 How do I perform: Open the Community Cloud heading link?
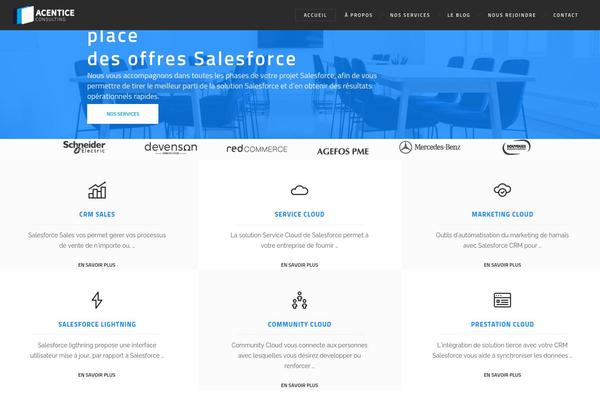click(300, 324)
